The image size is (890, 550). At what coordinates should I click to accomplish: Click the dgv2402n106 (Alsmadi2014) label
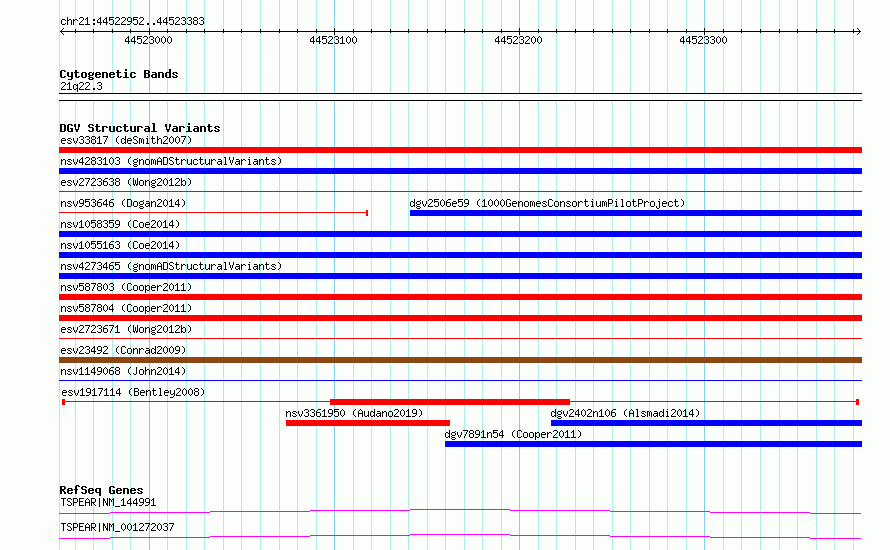click(625, 413)
